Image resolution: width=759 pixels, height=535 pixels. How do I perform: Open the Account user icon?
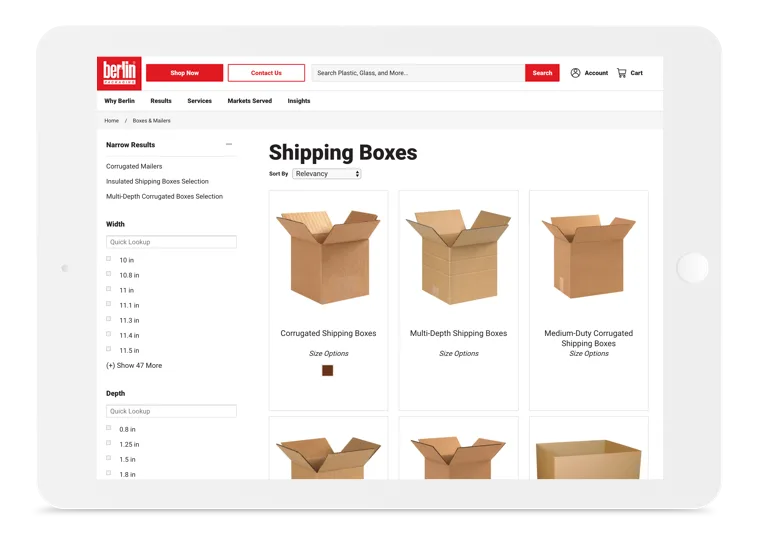(x=576, y=73)
